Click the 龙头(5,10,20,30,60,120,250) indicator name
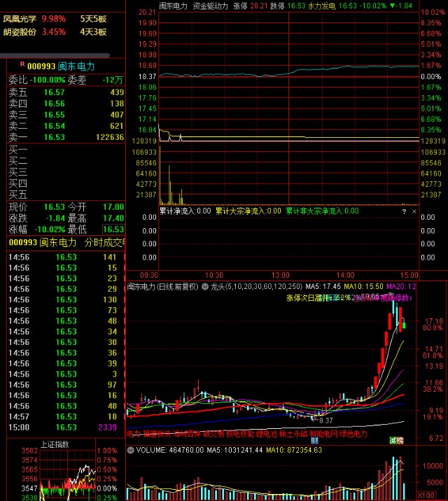 click(x=256, y=287)
